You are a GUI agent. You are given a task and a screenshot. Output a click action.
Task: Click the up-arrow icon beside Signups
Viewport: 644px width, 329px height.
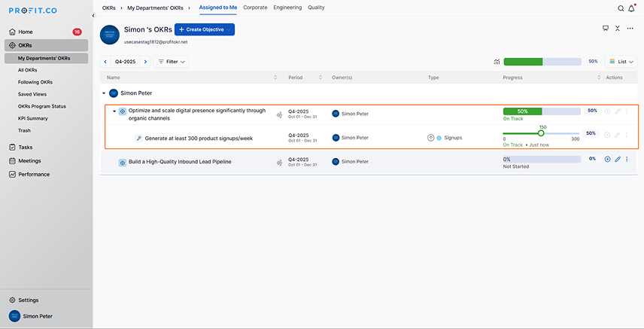pyautogui.click(x=430, y=138)
